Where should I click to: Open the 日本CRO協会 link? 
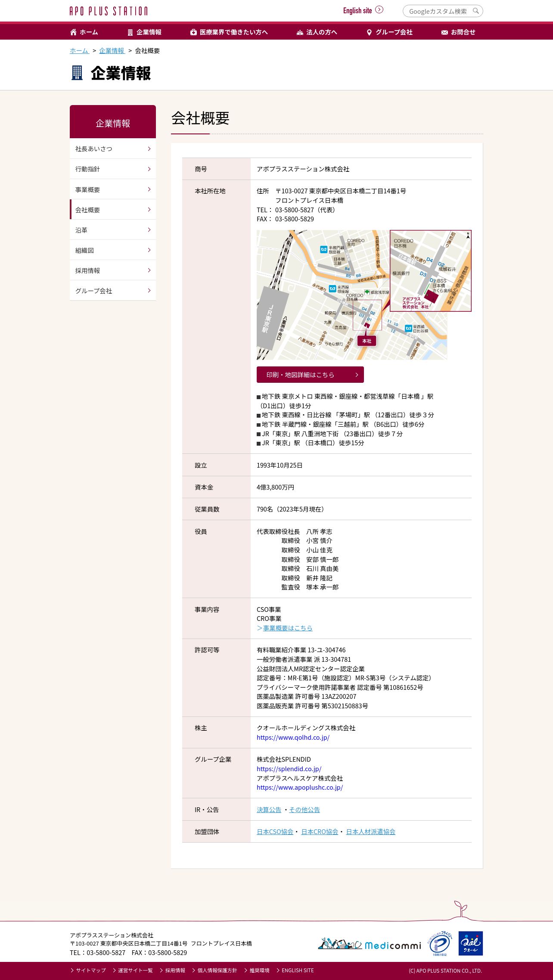click(x=320, y=832)
